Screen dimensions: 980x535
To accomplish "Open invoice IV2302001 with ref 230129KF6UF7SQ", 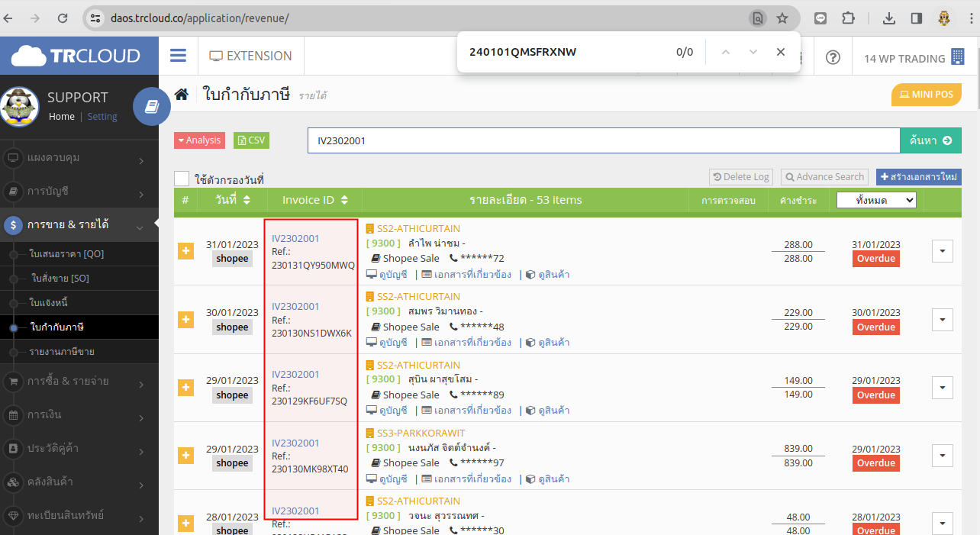I will tap(295, 374).
